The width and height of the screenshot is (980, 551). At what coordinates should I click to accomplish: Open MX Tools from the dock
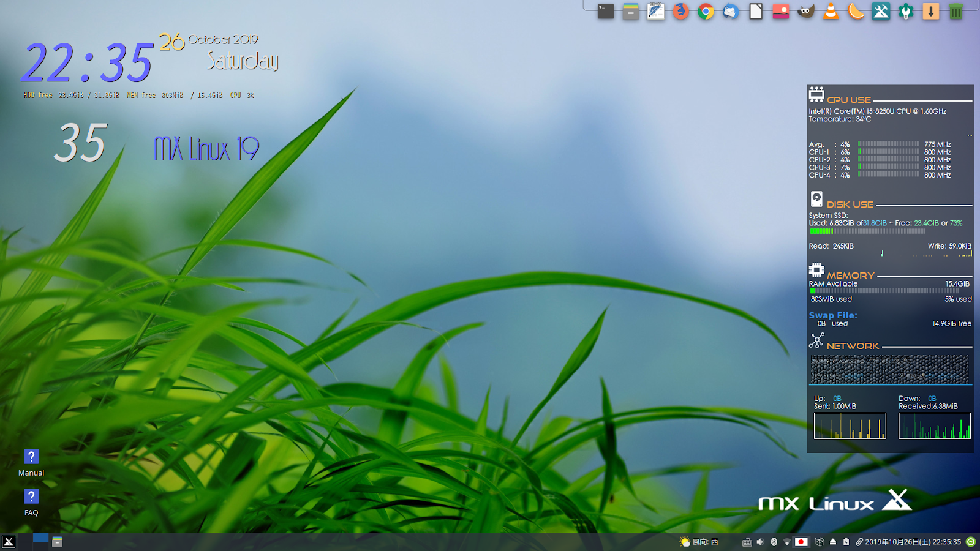[x=881, y=11]
